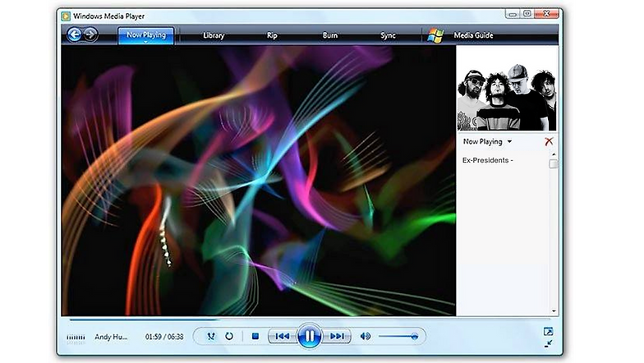The image size is (644, 363).
Task: Switch to compact mode
Action: coord(549,344)
